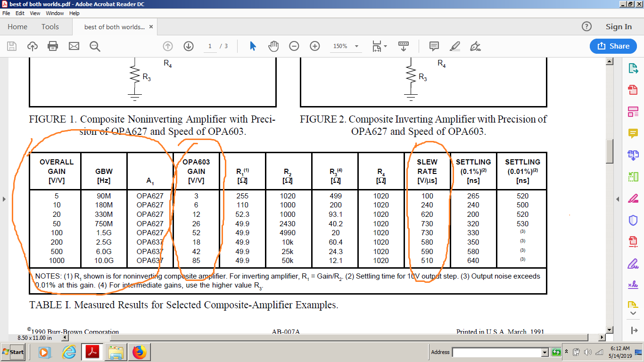Activate the Hand pan tool
The width and height of the screenshot is (644, 362).
click(273, 46)
